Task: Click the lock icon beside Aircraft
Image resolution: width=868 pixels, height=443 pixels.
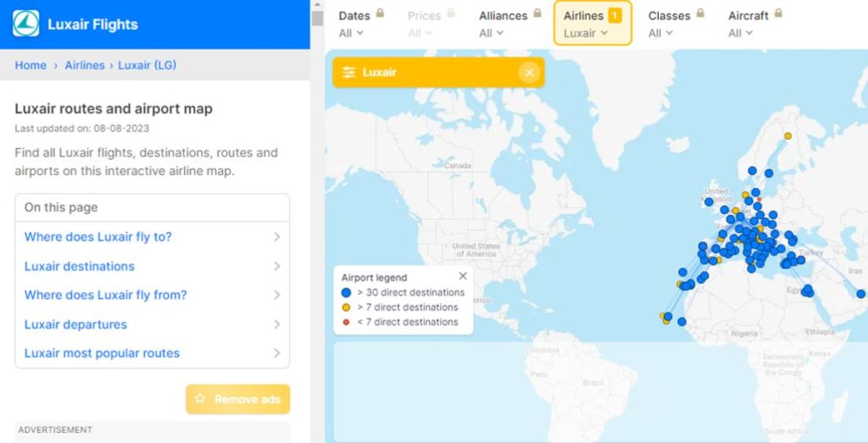Action: pyautogui.click(x=778, y=13)
